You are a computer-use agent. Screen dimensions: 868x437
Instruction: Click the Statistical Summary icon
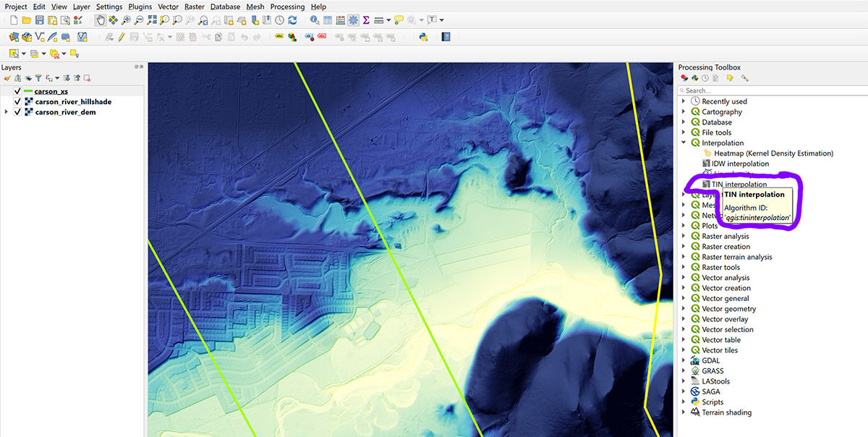[x=367, y=20]
